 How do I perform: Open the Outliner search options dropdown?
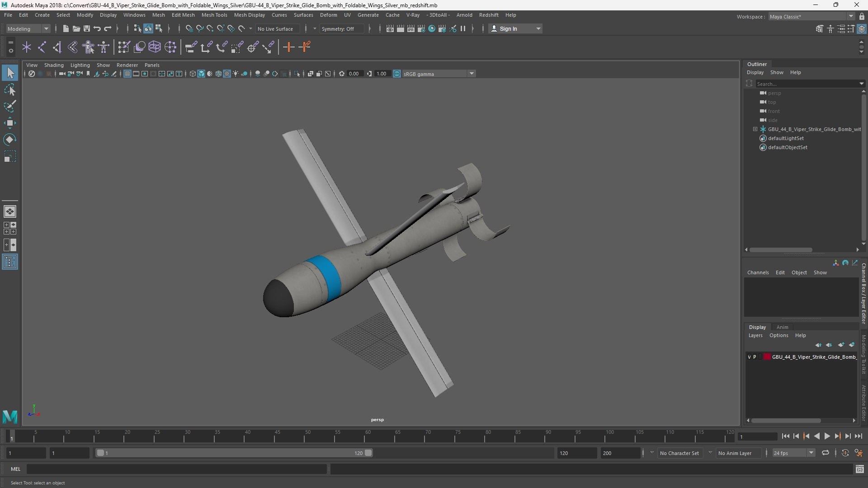(861, 84)
